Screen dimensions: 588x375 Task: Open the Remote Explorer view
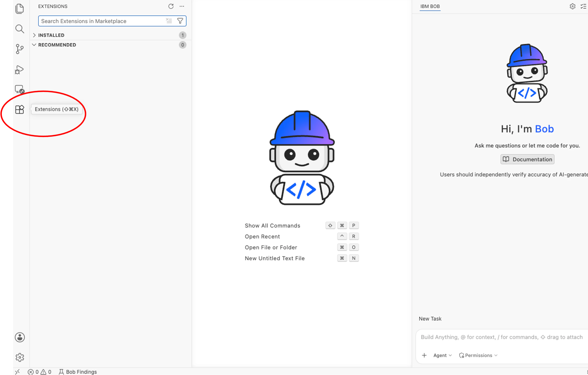coord(19,89)
